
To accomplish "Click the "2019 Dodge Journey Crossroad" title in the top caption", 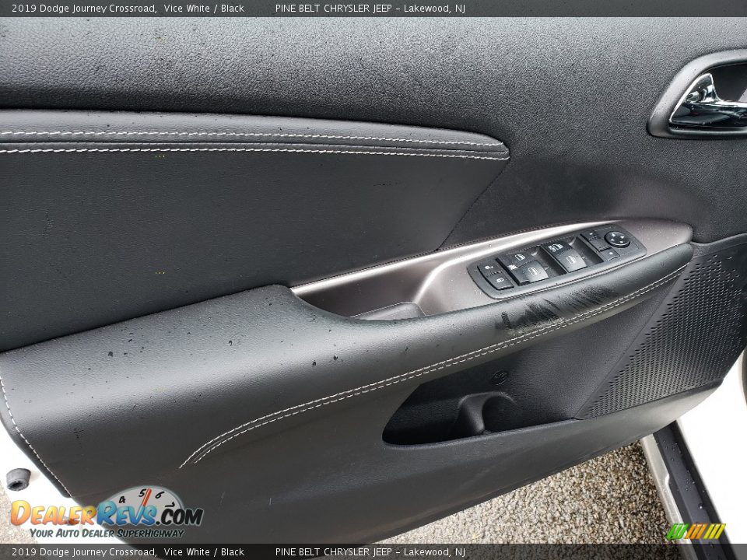I will coord(83,9).
